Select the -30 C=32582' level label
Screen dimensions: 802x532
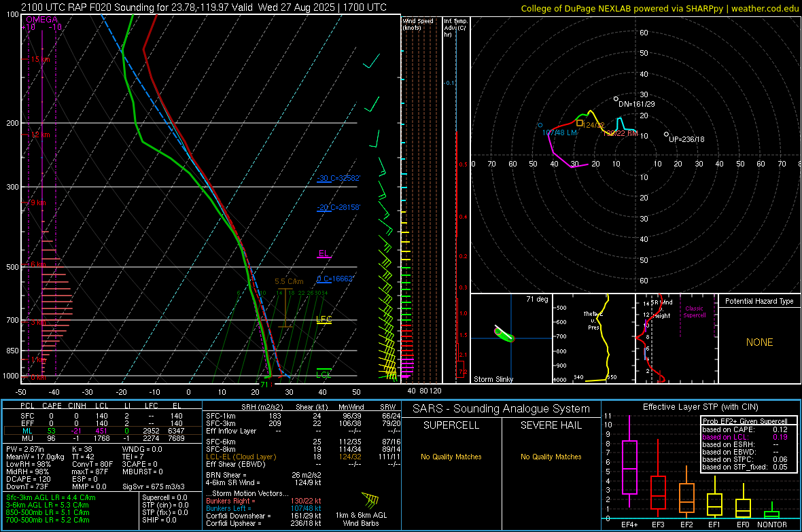tap(338, 178)
